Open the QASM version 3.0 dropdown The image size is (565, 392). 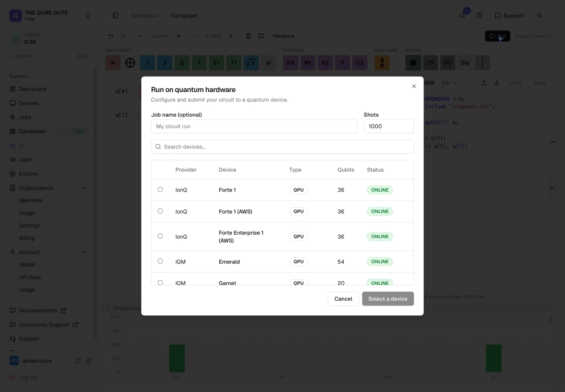tap(449, 83)
